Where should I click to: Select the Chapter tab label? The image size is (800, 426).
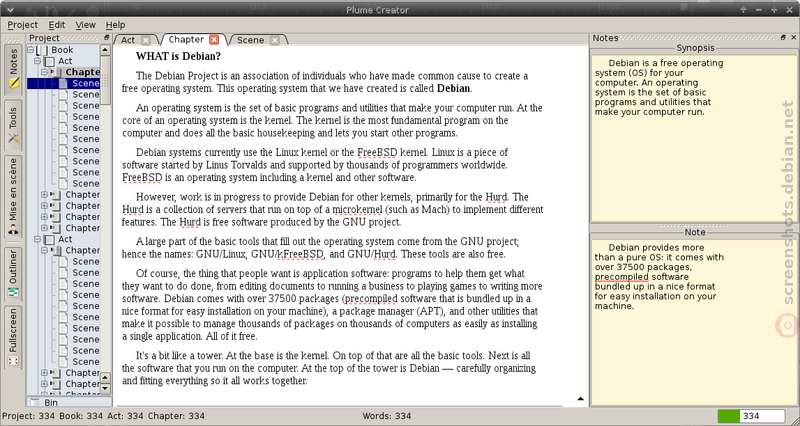[x=186, y=39]
